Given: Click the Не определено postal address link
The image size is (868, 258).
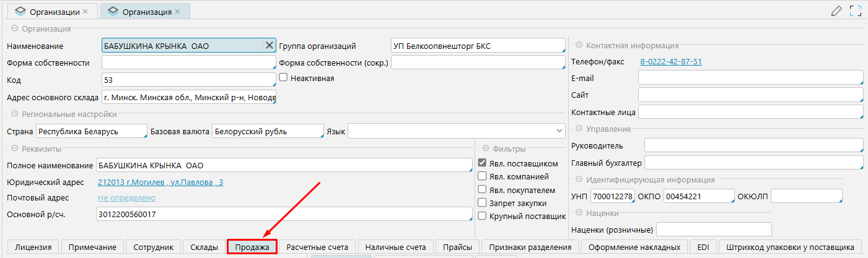Looking at the screenshot, I should tap(126, 197).
